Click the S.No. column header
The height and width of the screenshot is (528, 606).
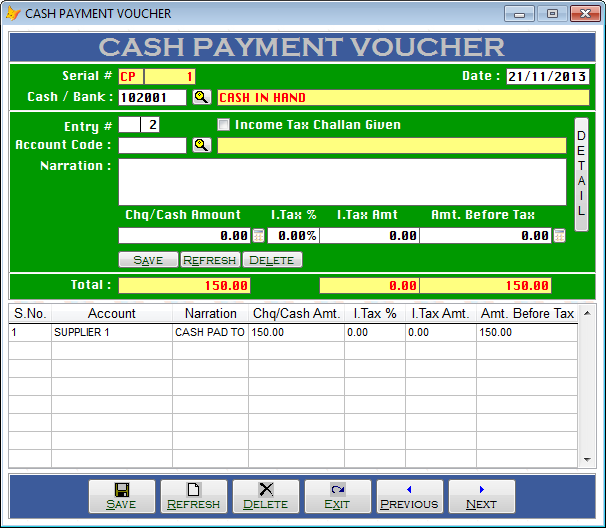tap(30, 313)
